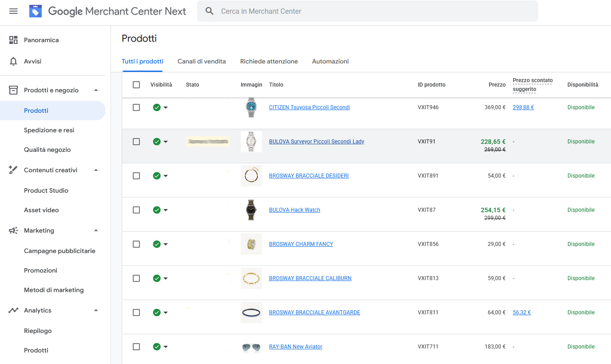Check the RAY-BAN New Aviator row
Screen dimensions: 611x364
[136, 347]
